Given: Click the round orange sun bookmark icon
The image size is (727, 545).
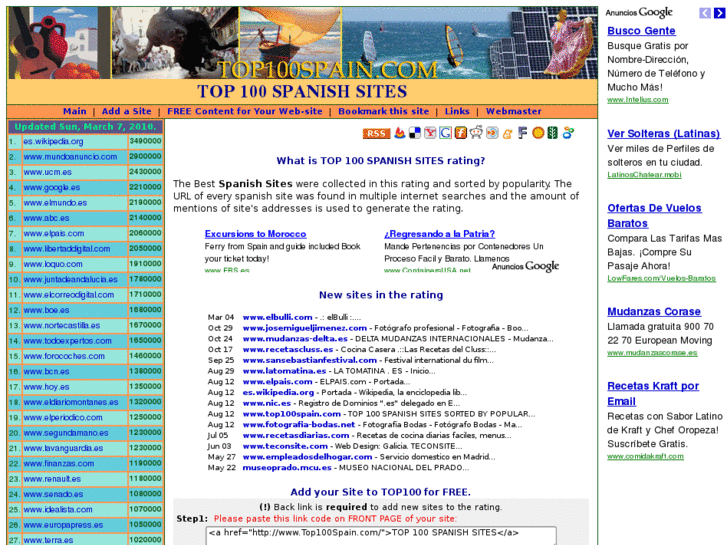Looking at the screenshot, I should click(538, 133).
